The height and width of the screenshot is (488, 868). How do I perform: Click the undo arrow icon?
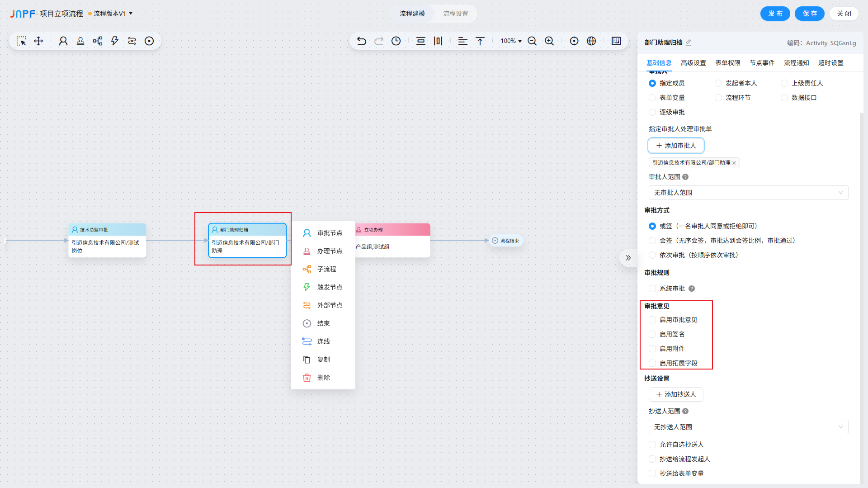pos(361,41)
